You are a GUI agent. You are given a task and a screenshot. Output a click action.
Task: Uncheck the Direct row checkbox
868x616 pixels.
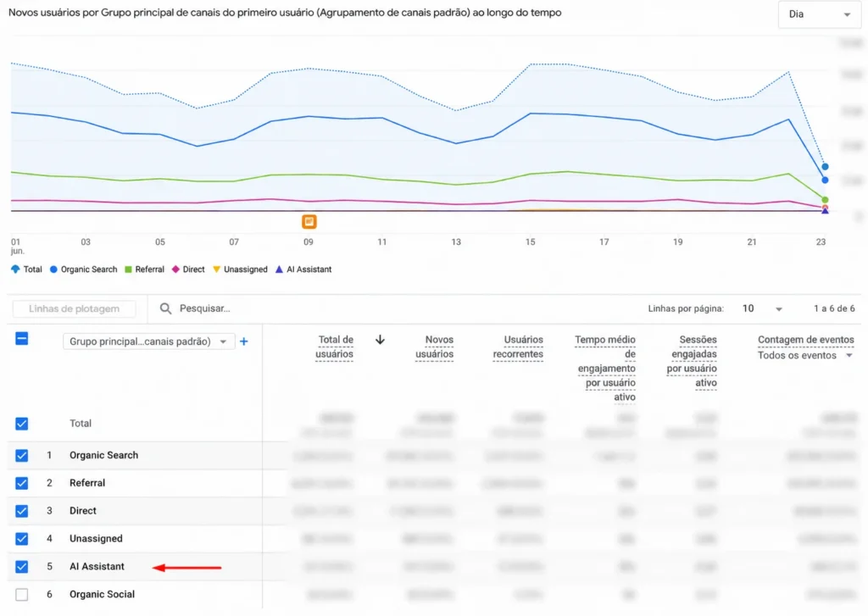coord(21,511)
